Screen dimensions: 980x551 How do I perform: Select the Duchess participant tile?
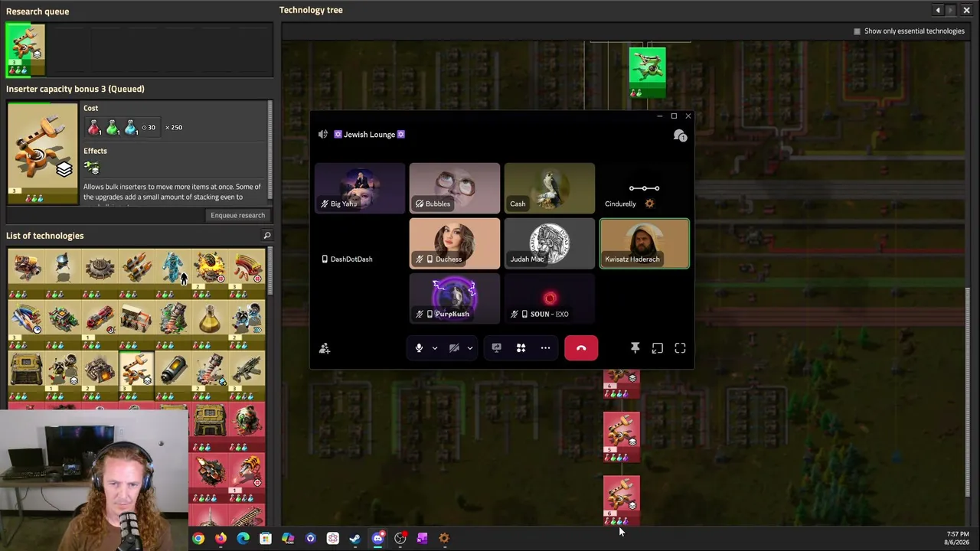[x=455, y=244]
